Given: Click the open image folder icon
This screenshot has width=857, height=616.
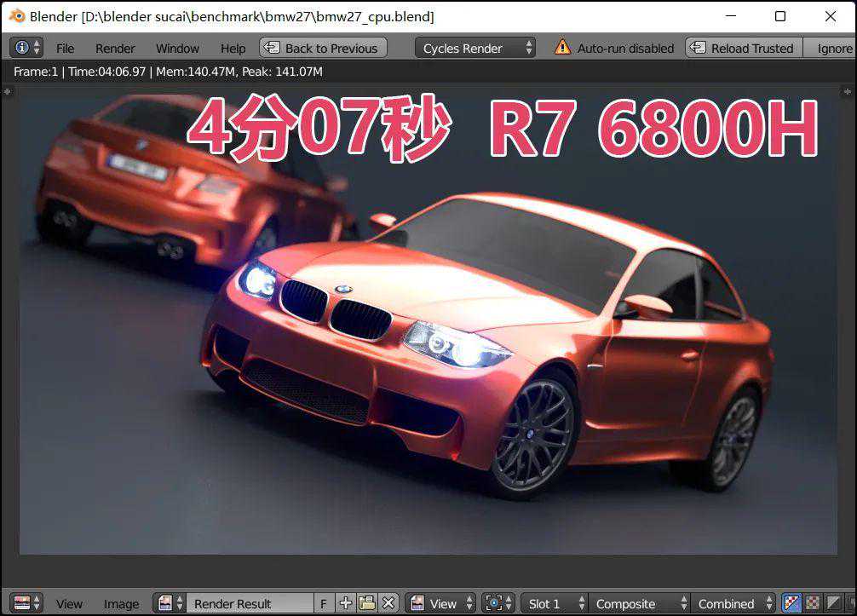Looking at the screenshot, I should [x=367, y=603].
